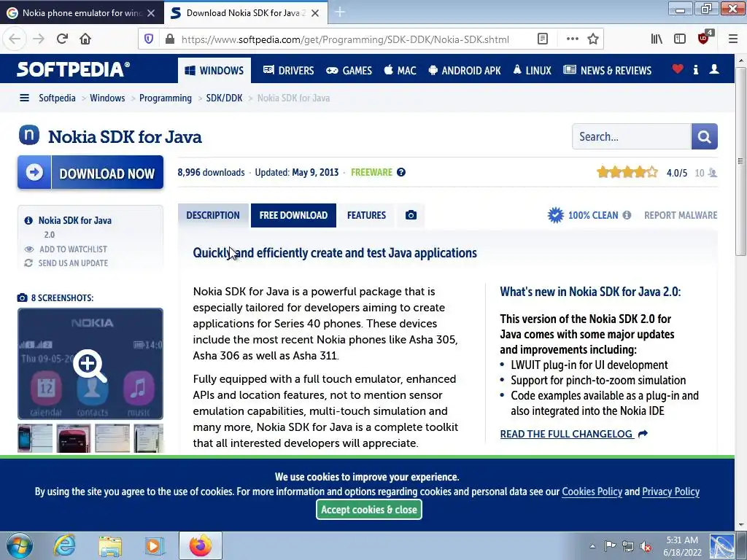Click the padlock site security icon
The image size is (747, 560).
click(169, 39)
